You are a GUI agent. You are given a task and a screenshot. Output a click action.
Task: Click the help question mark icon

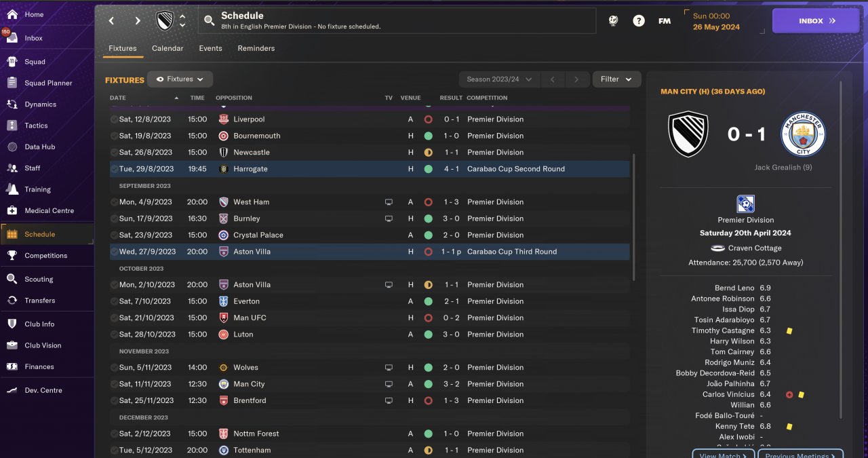(639, 21)
